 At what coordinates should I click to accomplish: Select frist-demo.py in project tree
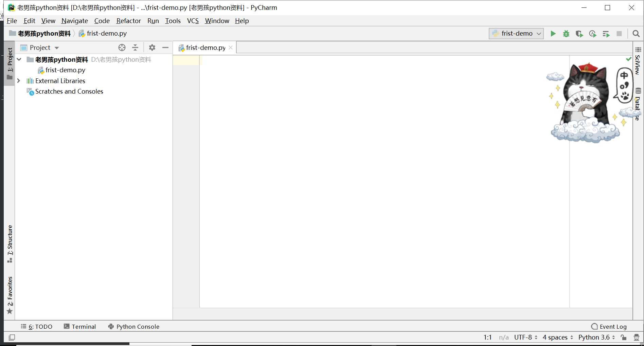pyautogui.click(x=65, y=70)
